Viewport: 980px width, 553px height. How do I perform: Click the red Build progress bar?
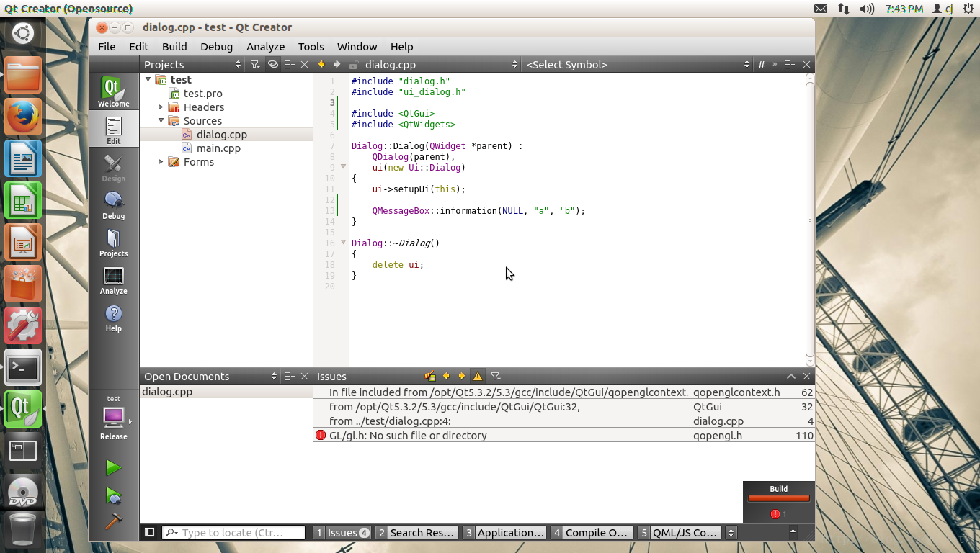click(x=779, y=498)
